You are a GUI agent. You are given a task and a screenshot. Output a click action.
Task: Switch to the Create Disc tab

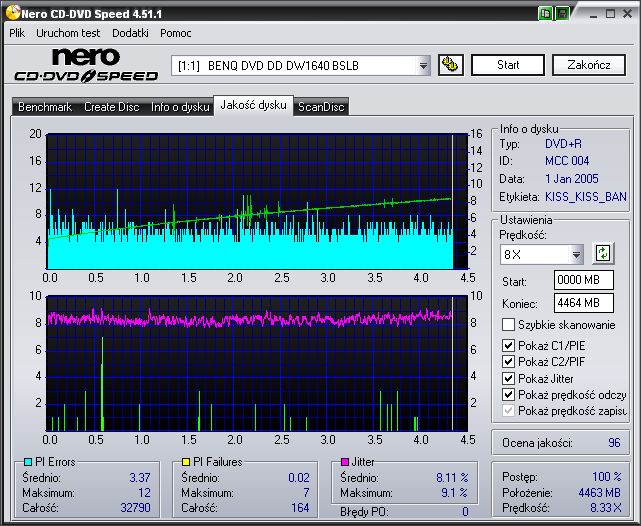(x=112, y=107)
